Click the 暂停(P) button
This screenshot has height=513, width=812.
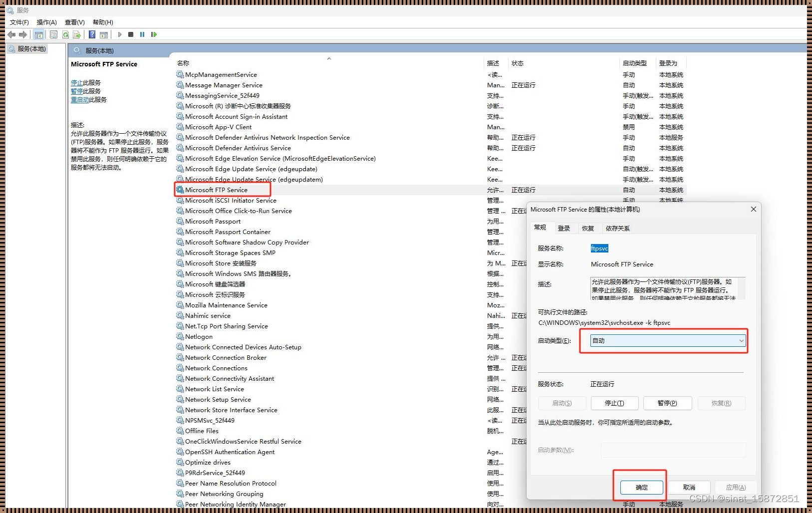pyautogui.click(x=667, y=403)
